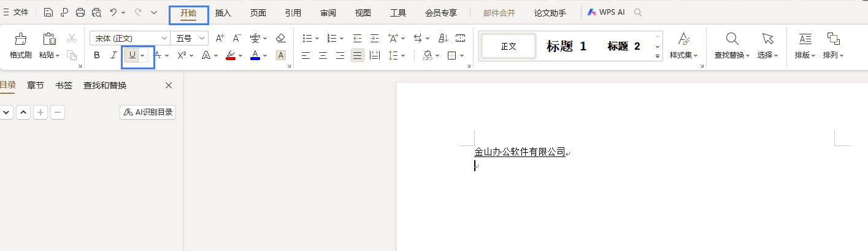Open 查找替换 magnifier icon
Screen dimensions: 868x251
click(x=732, y=39)
